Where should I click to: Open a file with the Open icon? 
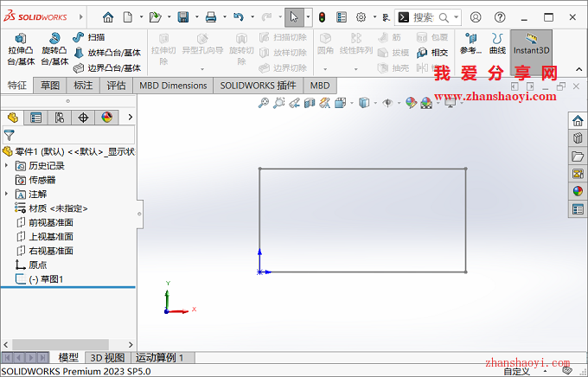[155, 17]
